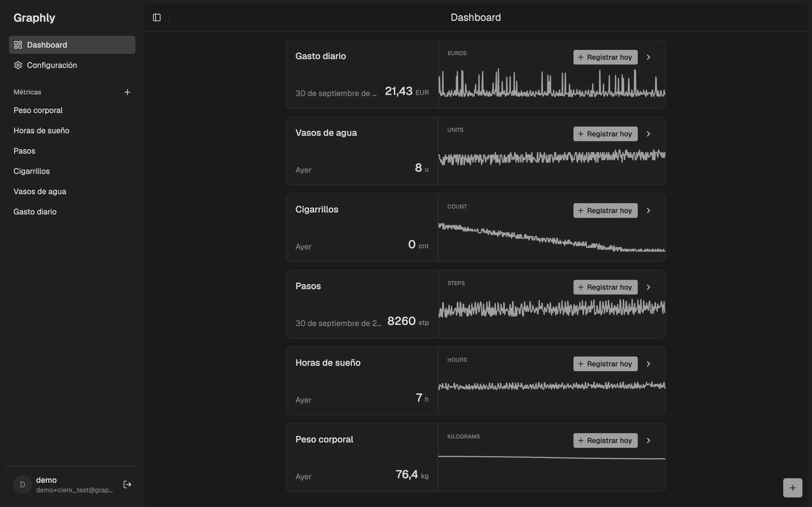Open Pasos details with chevron
This screenshot has width=812, height=507.
(x=648, y=287)
